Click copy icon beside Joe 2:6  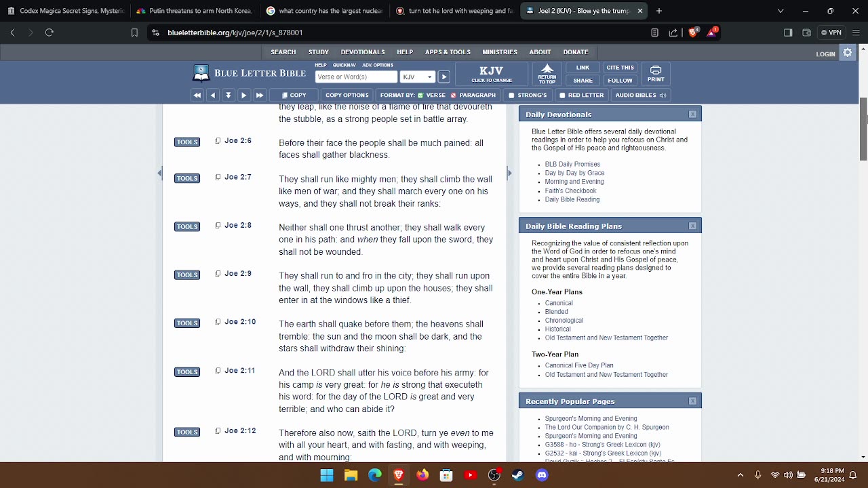pos(218,141)
